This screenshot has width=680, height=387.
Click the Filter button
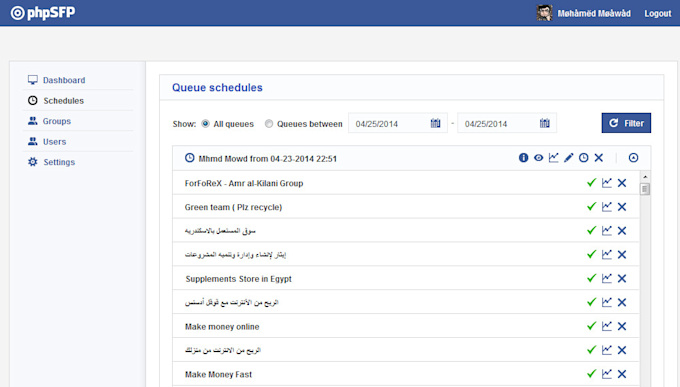tap(626, 123)
